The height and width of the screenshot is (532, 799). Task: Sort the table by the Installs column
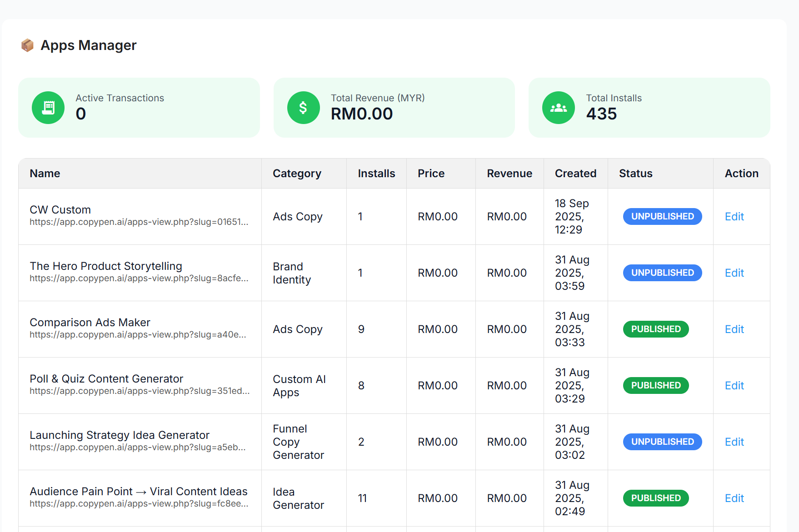(376, 173)
